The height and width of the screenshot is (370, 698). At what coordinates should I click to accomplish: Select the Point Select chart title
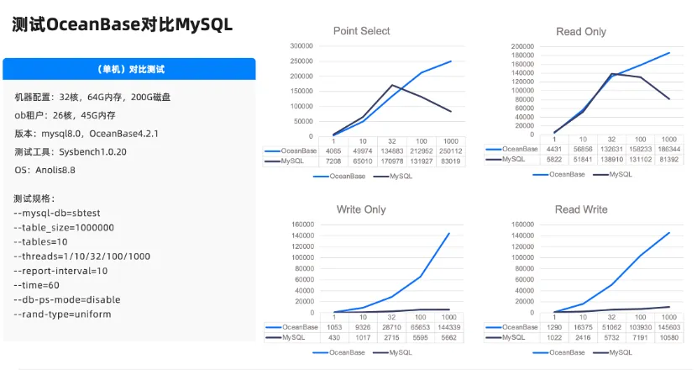pyautogui.click(x=361, y=31)
